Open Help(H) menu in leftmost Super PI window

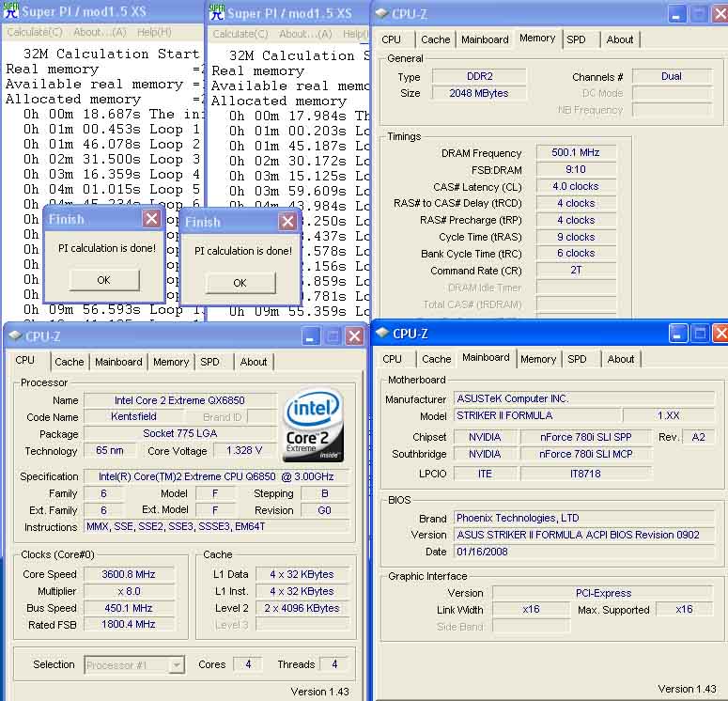click(x=154, y=32)
